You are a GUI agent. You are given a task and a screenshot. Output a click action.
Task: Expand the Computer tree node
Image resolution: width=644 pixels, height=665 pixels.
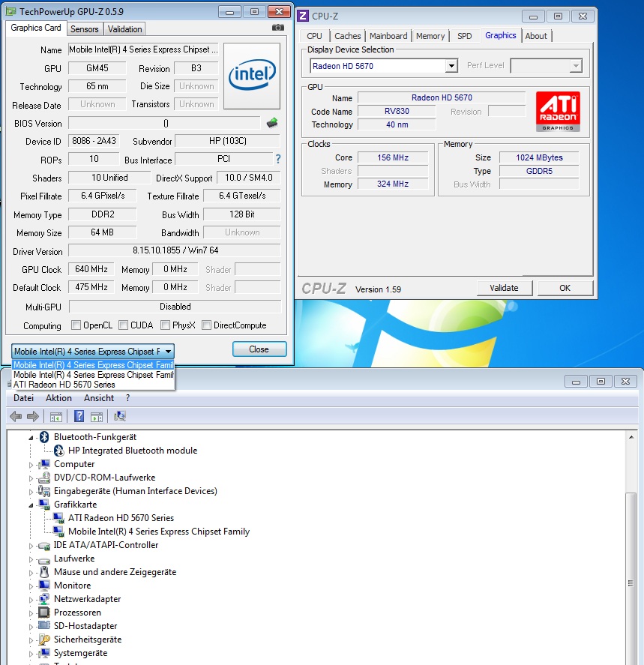[31, 465]
